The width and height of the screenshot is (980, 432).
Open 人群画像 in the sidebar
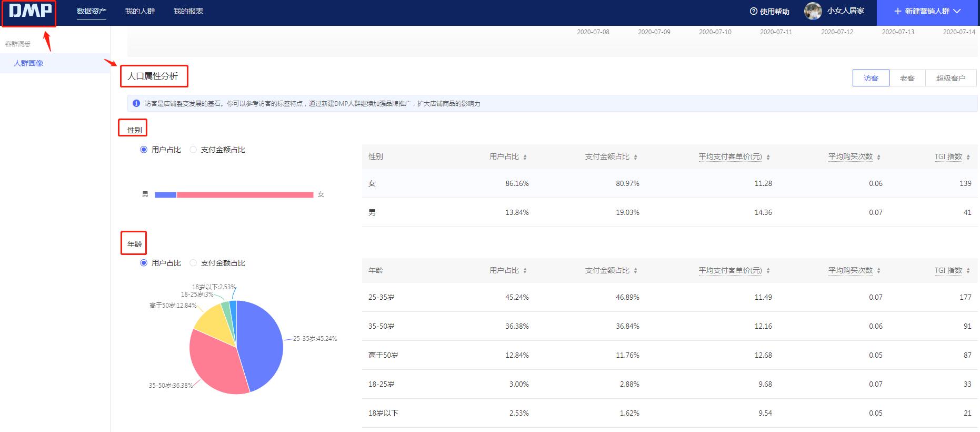(29, 63)
